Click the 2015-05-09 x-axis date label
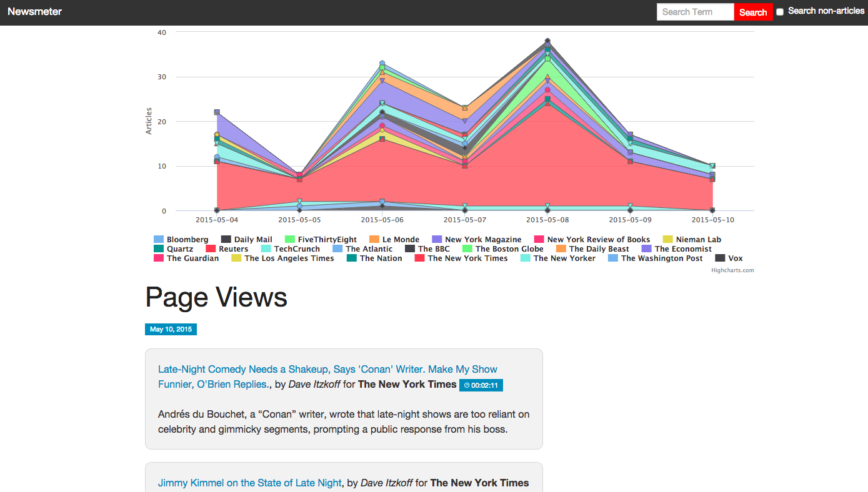Screen dimensions: 868x492 pyautogui.click(x=630, y=220)
